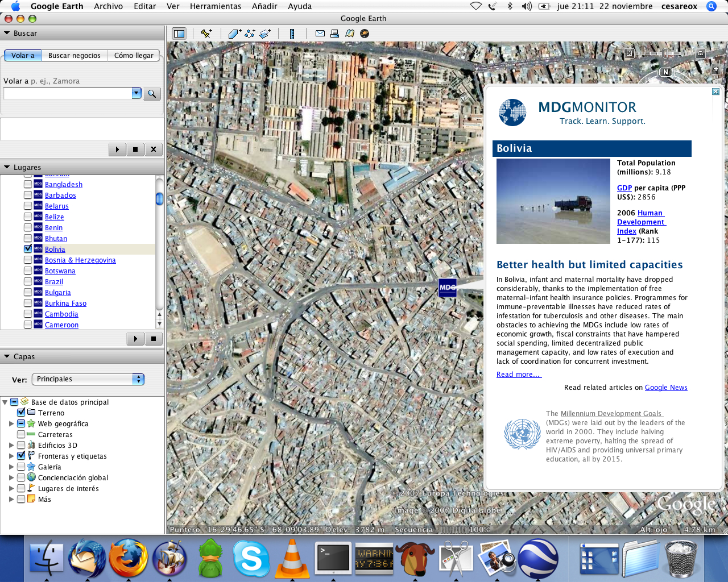Play the tour in Lugares panel
This screenshot has width=728, height=582.
(135, 339)
